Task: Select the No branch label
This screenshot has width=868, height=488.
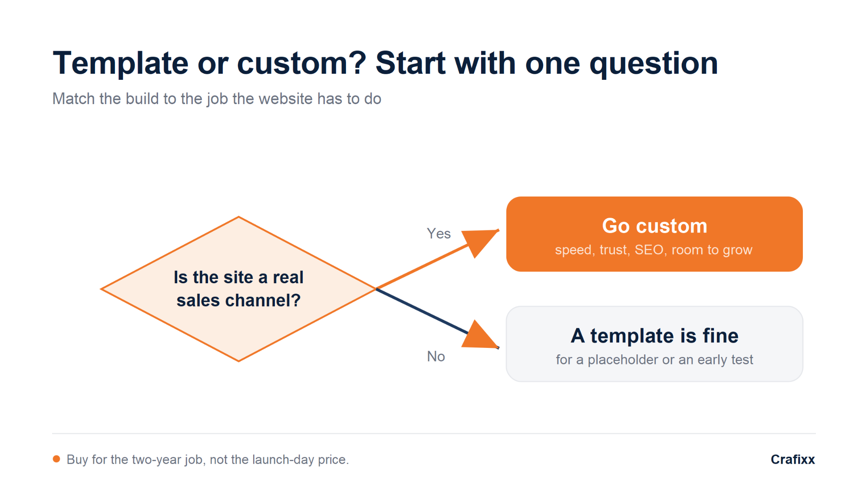Action: pos(436,357)
